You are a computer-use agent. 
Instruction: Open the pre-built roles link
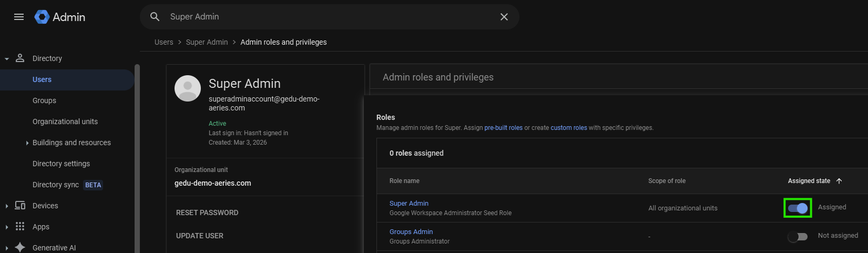[x=503, y=128]
